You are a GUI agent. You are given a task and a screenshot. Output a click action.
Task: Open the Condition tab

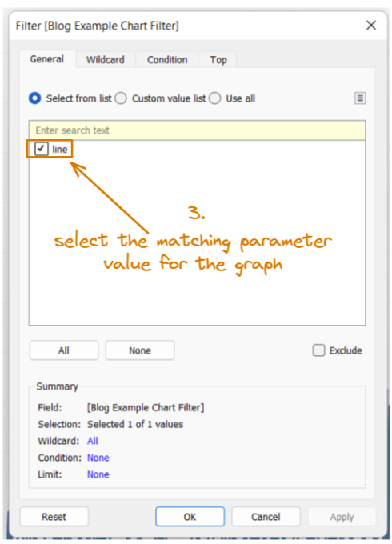pyautogui.click(x=167, y=60)
